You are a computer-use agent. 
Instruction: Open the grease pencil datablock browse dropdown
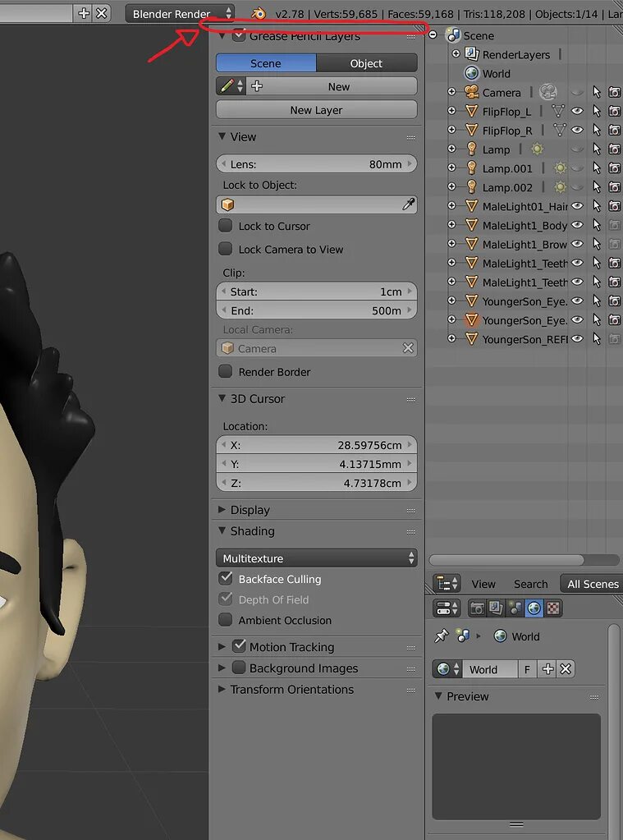[x=232, y=85]
